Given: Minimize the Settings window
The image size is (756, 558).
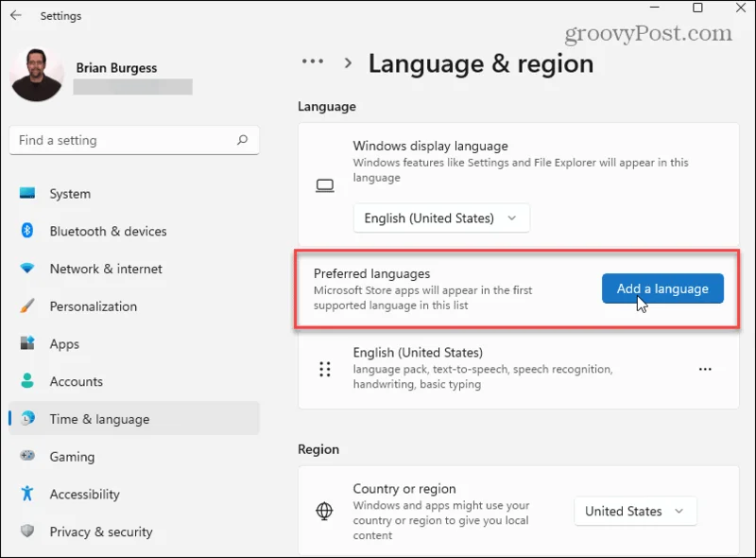Looking at the screenshot, I should (x=654, y=8).
